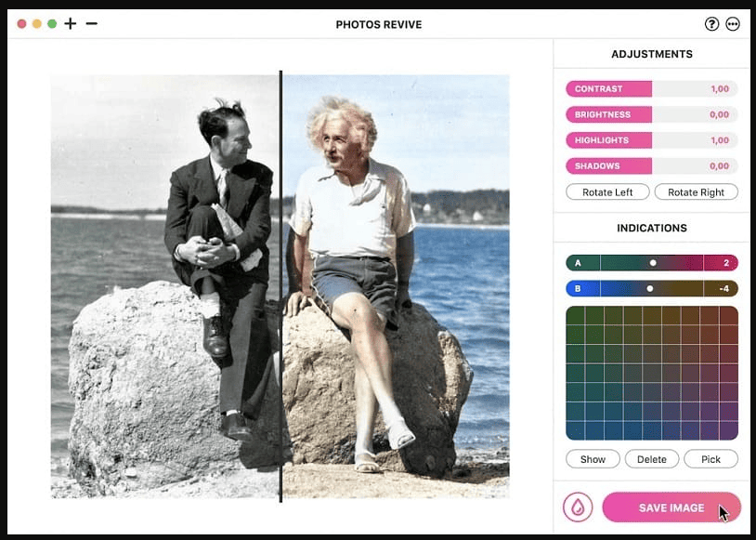This screenshot has height=540, width=756.
Task: Click the droplet colorize icon
Action: 578,507
